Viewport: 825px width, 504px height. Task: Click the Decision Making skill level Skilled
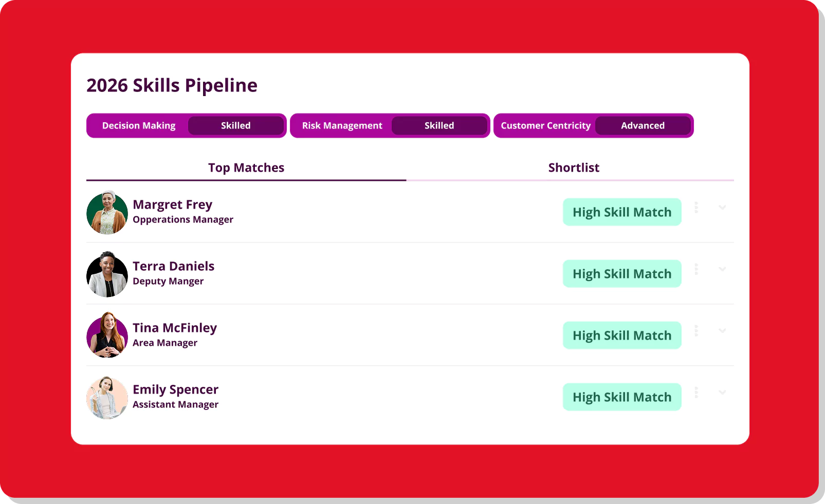pyautogui.click(x=236, y=126)
